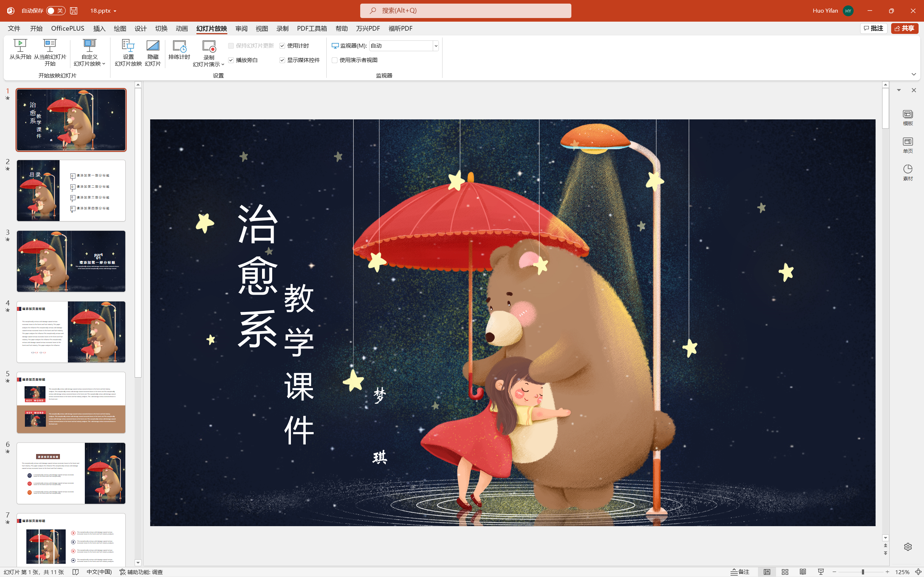924x577 pixels.
Task: Open the 监视器 monitor dropdown
Action: click(435, 45)
